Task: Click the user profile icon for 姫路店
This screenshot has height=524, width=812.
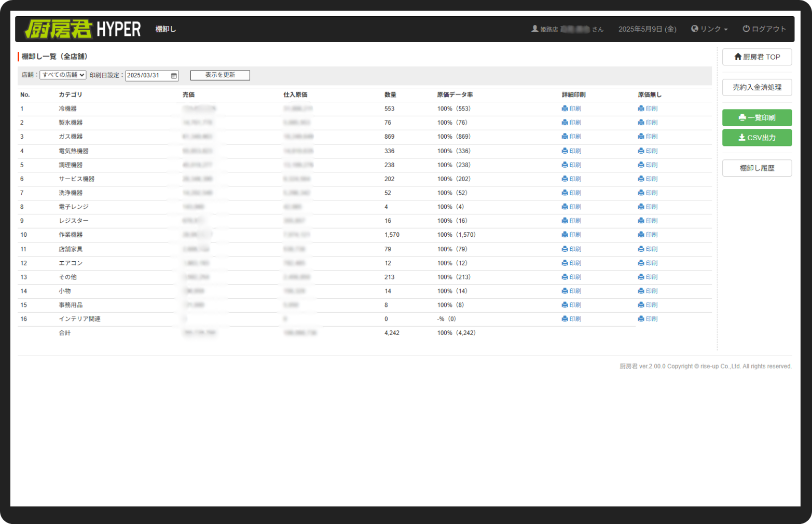Action: 534,29
